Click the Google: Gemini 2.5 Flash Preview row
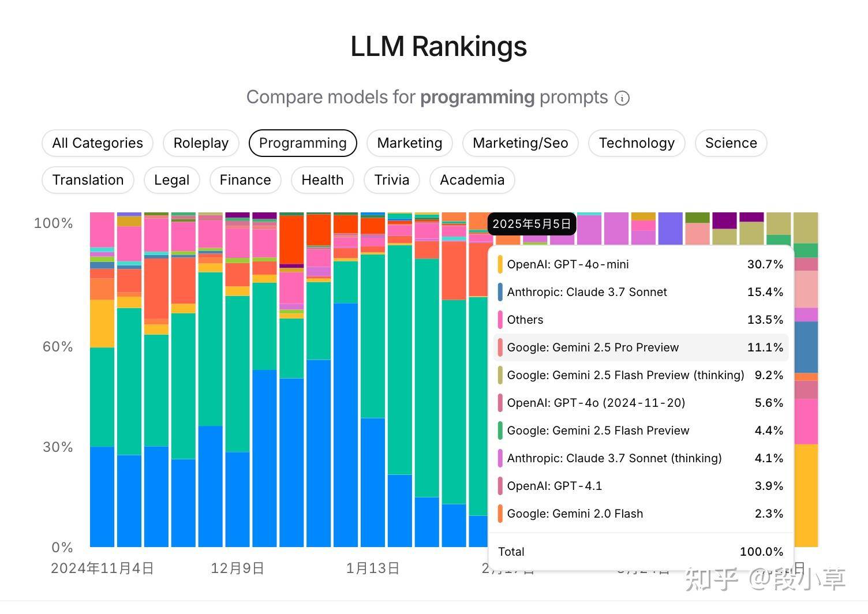Image resolution: width=868 pixels, height=614 pixels. pos(641,430)
